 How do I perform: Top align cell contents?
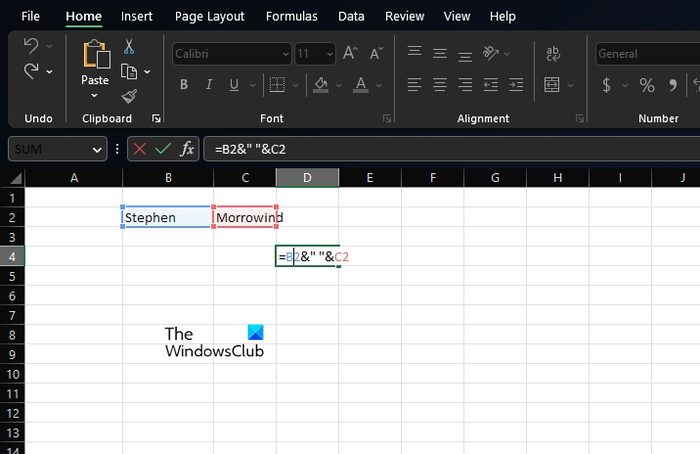(x=414, y=50)
